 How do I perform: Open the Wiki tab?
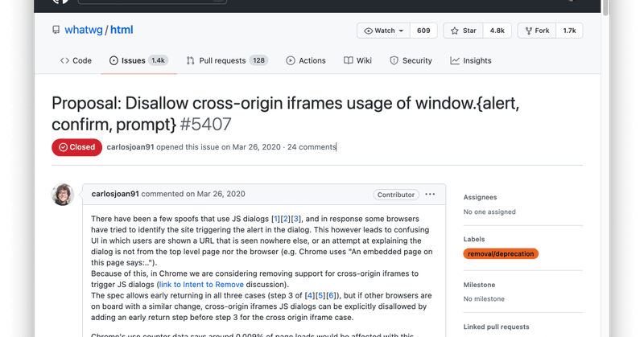click(357, 61)
